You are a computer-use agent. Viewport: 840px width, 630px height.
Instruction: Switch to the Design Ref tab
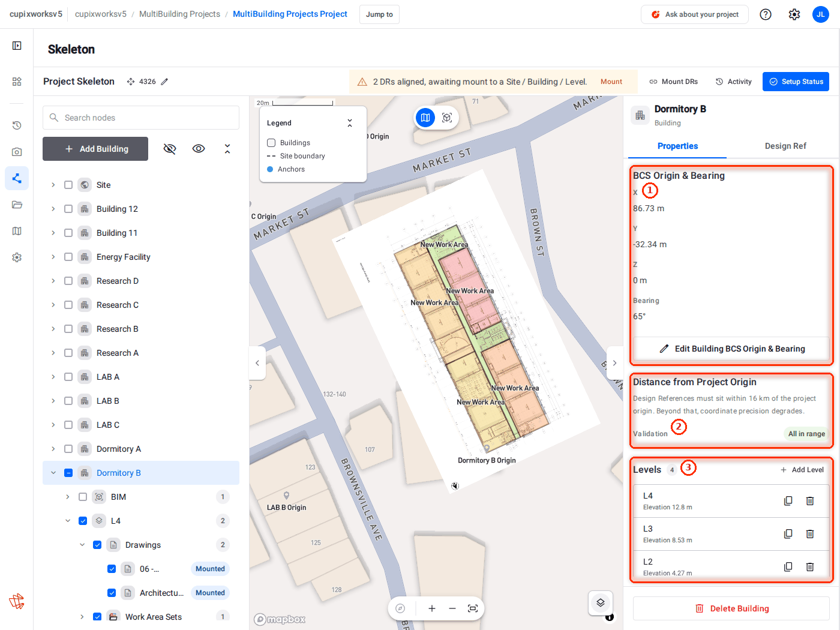click(x=785, y=146)
